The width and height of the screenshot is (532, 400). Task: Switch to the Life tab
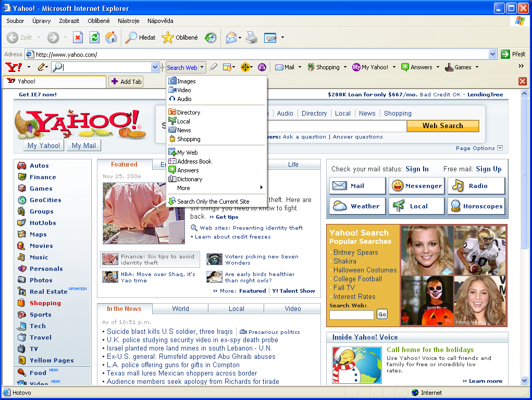point(293,164)
